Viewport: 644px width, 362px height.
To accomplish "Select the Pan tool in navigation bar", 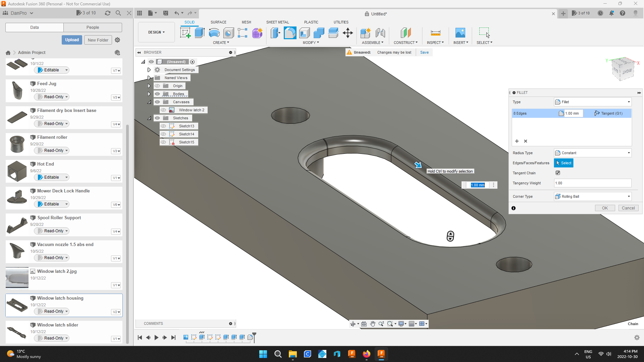I will (x=373, y=324).
